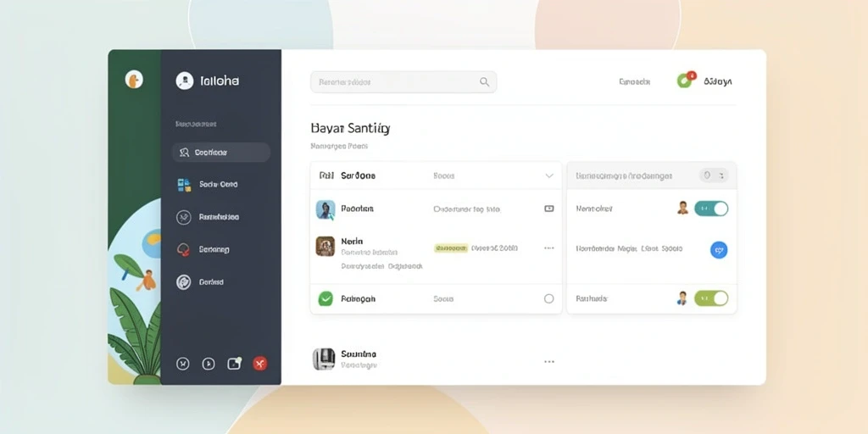The image size is (868, 434).
Task: Expand the chevron in the table header row
Action: point(549,175)
